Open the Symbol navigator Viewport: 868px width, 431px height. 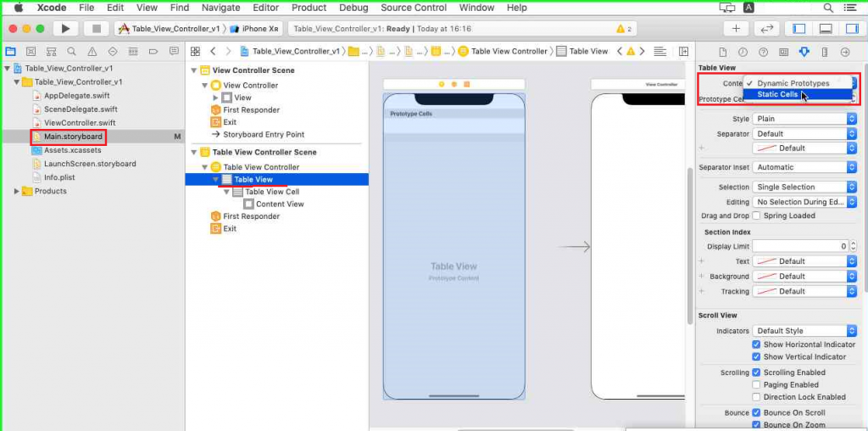(51, 52)
